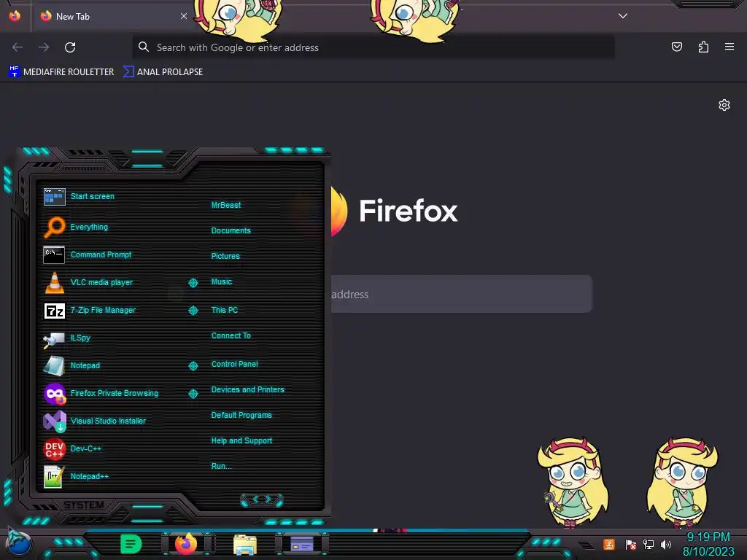The image size is (747, 560).
Task: Open Firefox hamburger application menu
Action: [x=729, y=47]
